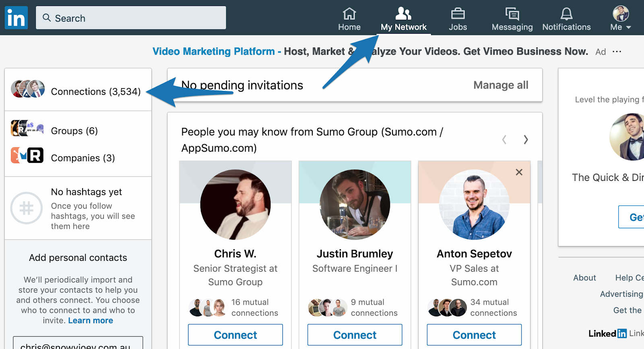Open the Messaging tab
Viewport: 644px width, 349px height.
click(512, 19)
